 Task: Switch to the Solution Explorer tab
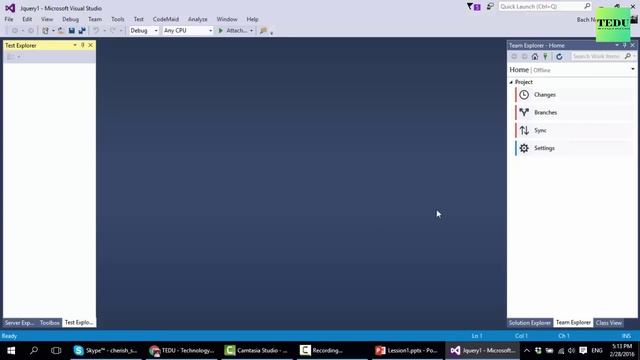(x=530, y=323)
